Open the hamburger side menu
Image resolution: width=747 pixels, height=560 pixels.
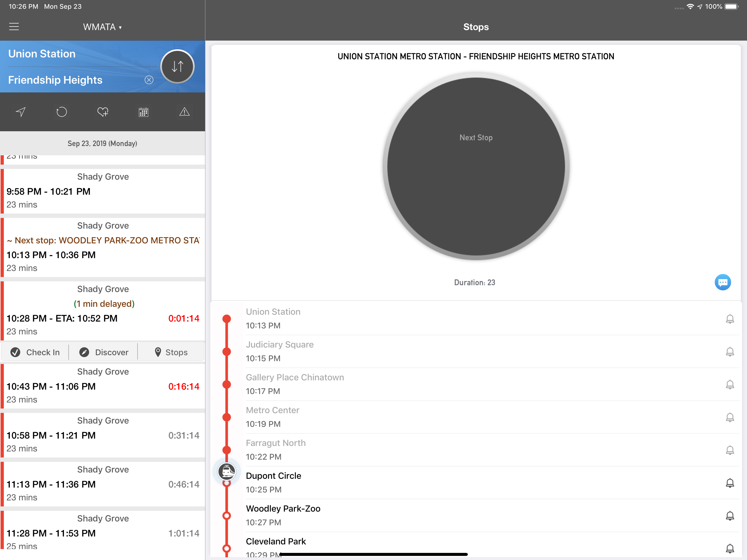click(14, 27)
